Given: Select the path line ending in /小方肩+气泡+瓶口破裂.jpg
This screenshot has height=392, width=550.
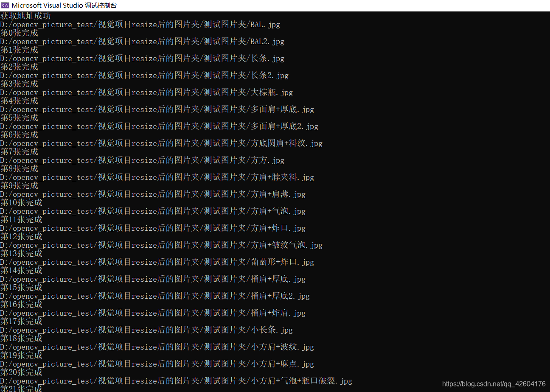Looking at the screenshot, I should pyautogui.click(x=176, y=381).
